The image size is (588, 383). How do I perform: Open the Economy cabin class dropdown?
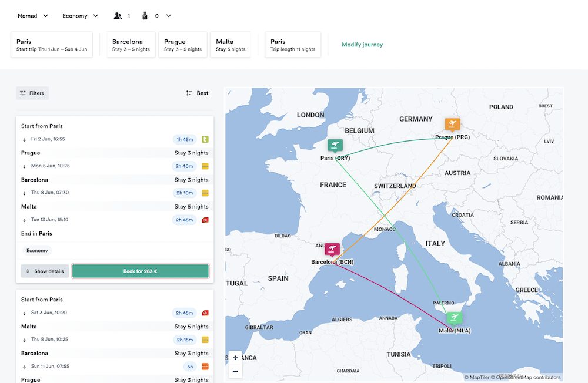click(81, 16)
